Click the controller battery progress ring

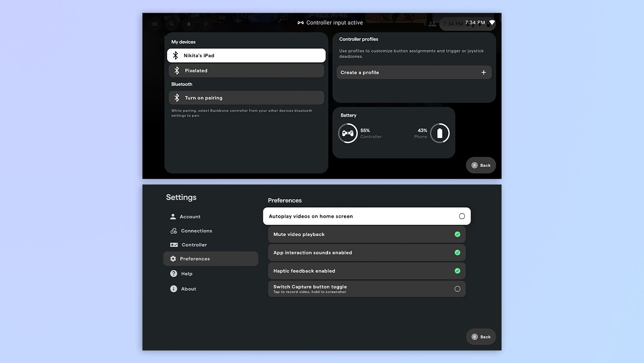coord(348,133)
